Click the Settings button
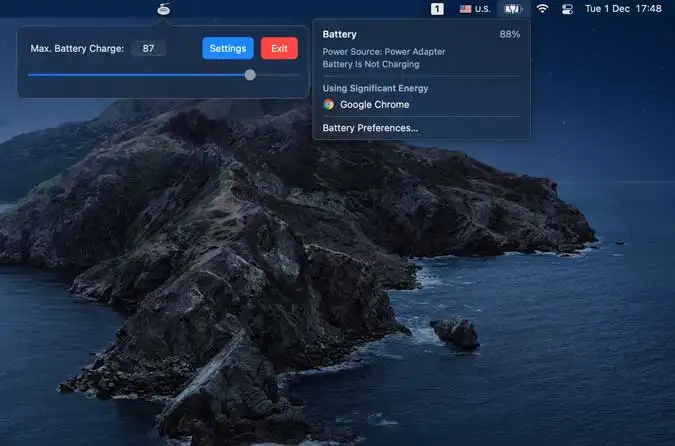675x446 pixels. pos(228,48)
